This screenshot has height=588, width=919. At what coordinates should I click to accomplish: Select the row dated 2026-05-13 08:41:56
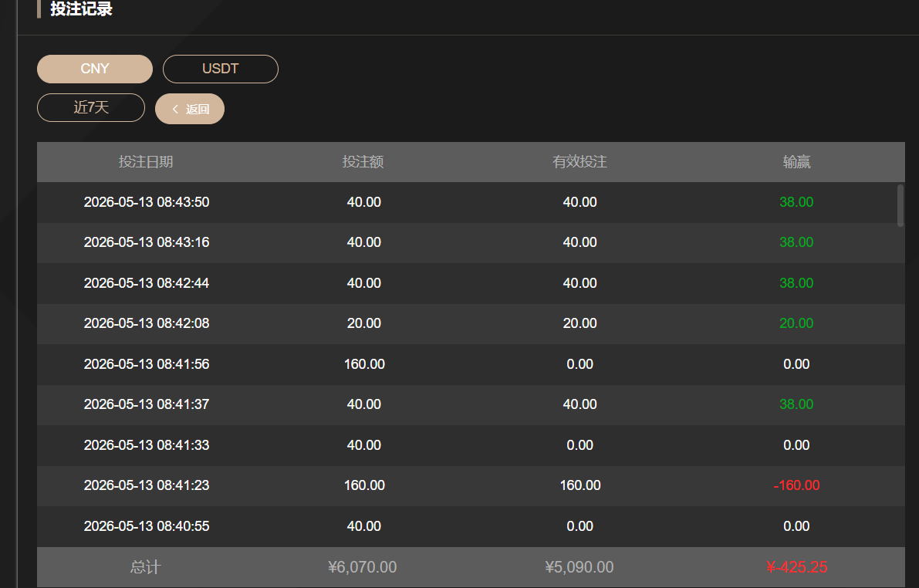click(471, 364)
